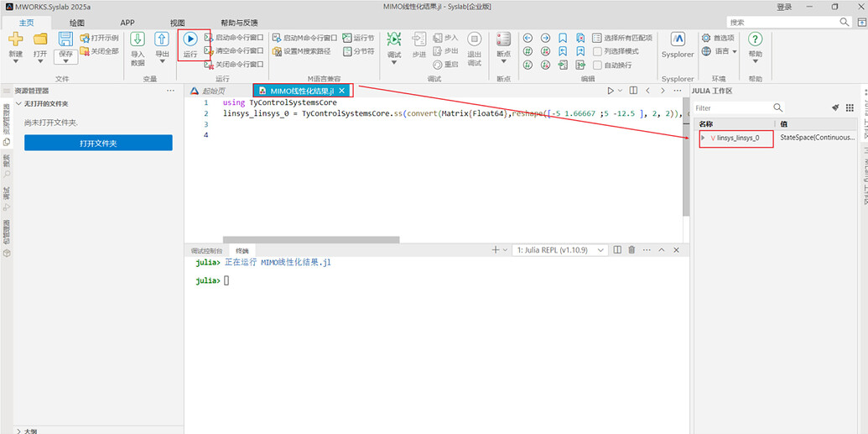This screenshot has height=434, width=868.
Task: Click 启动命令行窗口 in the run group
Action: (x=234, y=38)
